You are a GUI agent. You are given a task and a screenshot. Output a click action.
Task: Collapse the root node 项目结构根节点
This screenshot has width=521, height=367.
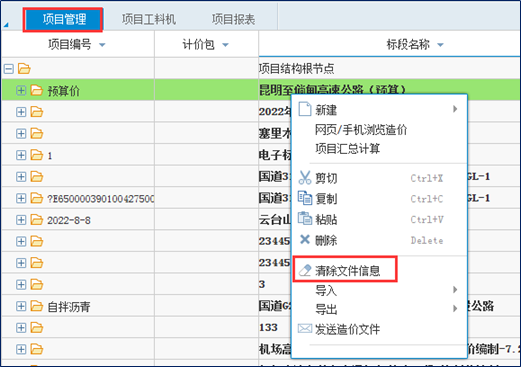click(9, 69)
